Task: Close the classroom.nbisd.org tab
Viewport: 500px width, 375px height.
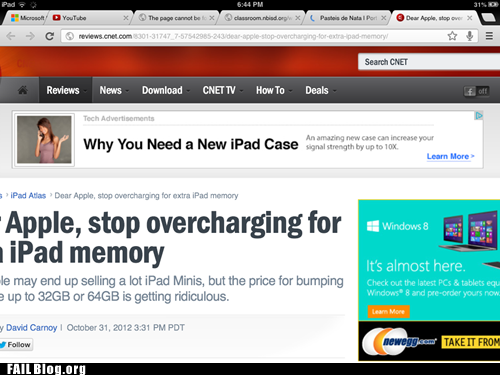Action: 298,18
